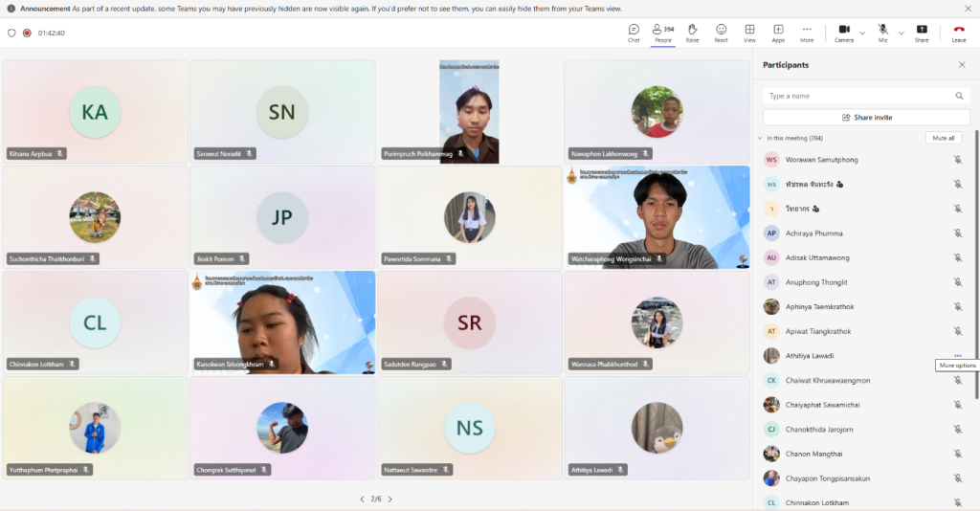
Task: Open the View layout options
Action: [749, 33]
